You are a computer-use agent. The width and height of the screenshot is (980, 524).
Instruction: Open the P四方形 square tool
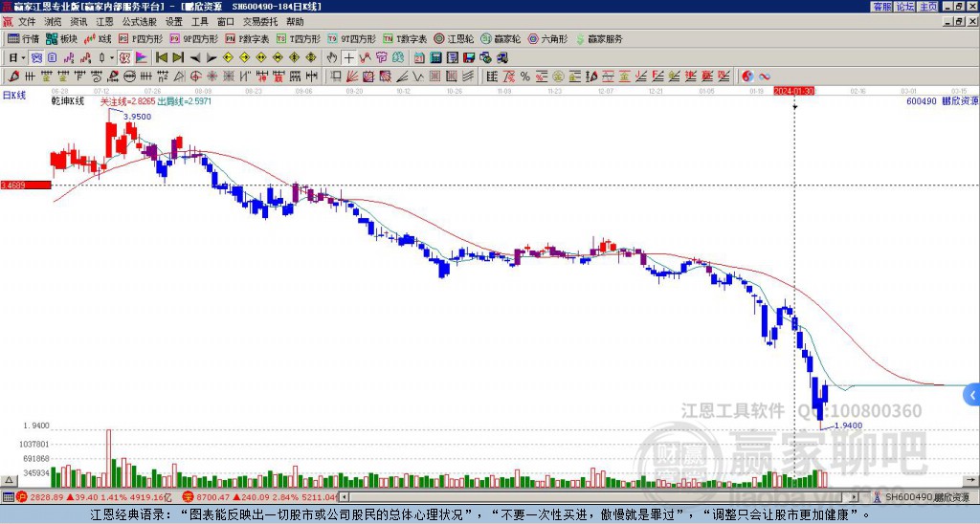click(142, 38)
